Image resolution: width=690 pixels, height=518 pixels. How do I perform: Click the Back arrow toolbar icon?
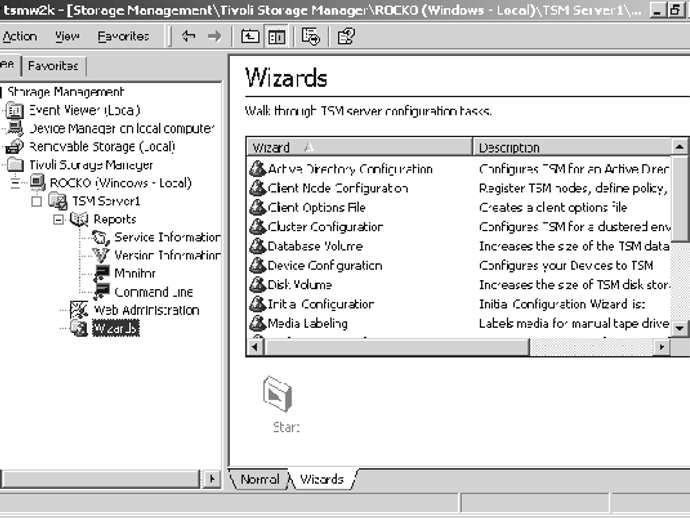pyautogui.click(x=188, y=36)
